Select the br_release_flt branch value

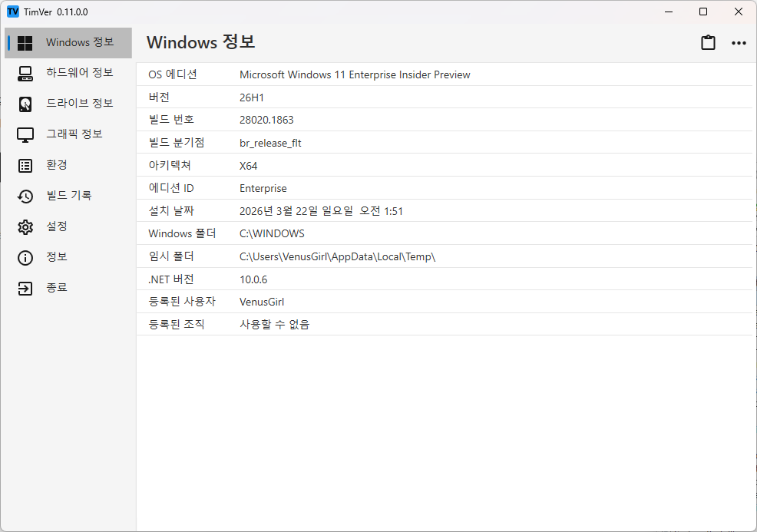pos(270,143)
